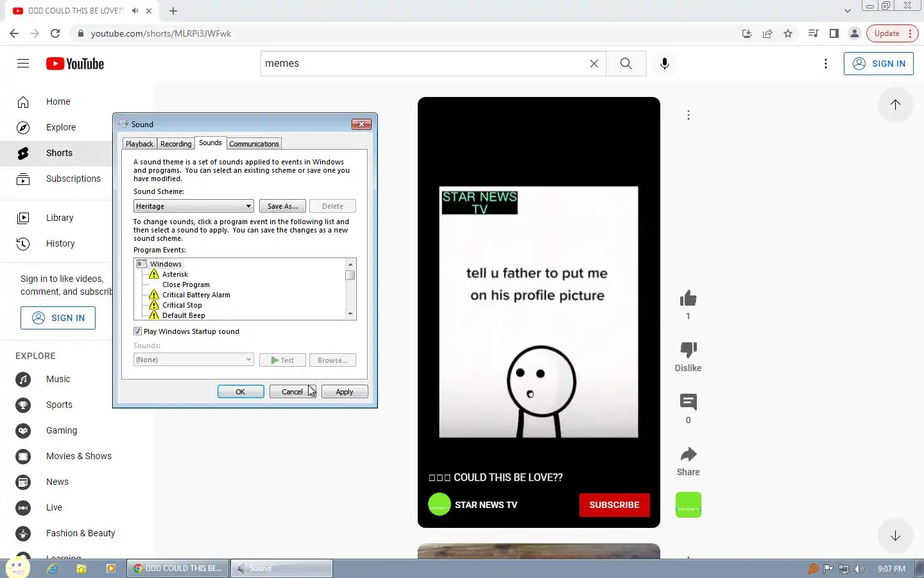Reload the page with the refresh icon

tap(55, 33)
